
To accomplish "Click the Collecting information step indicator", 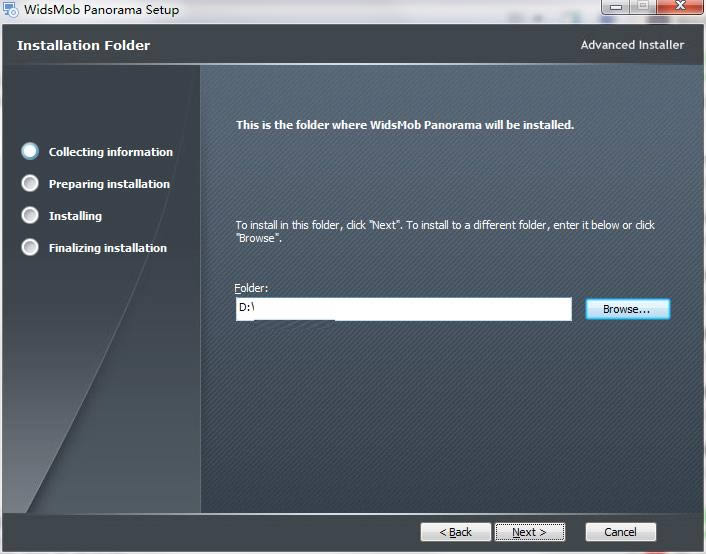I will (x=30, y=151).
